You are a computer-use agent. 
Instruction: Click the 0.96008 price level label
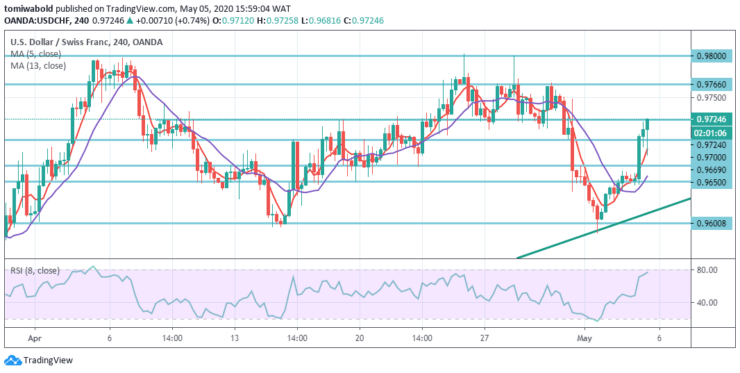711,223
